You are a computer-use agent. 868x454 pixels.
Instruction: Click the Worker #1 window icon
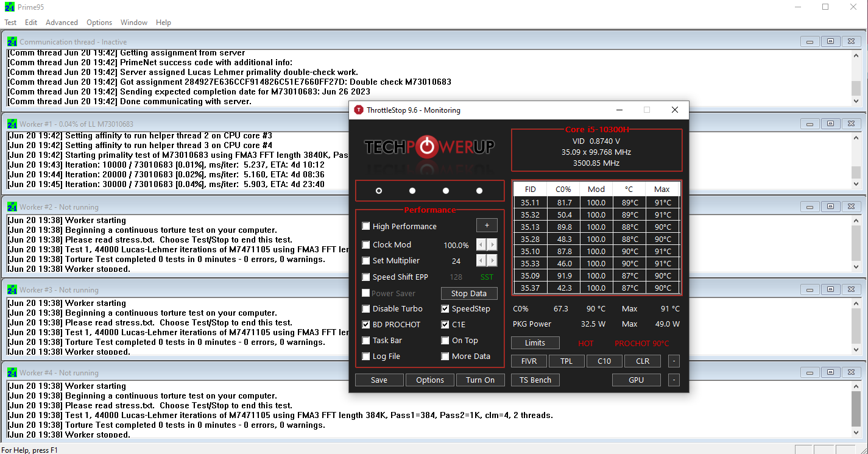click(x=12, y=124)
